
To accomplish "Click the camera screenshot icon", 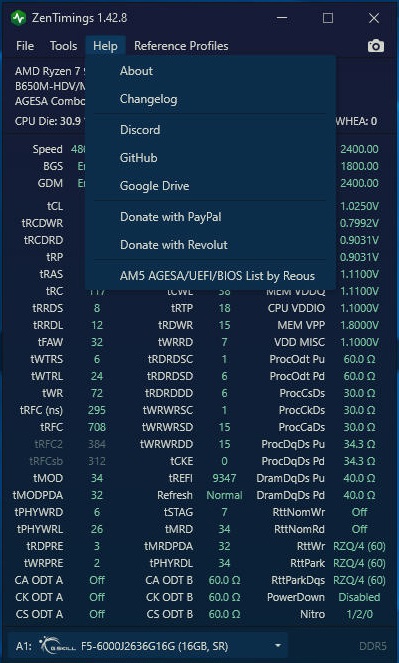I will pyautogui.click(x=375, y=46).
